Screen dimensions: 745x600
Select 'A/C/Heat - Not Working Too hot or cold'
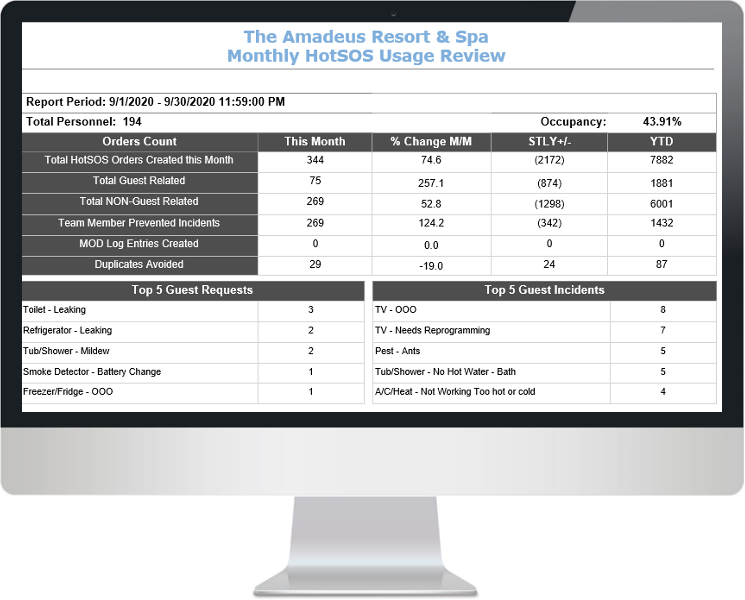pyautogui.click(x=544, y=392)
